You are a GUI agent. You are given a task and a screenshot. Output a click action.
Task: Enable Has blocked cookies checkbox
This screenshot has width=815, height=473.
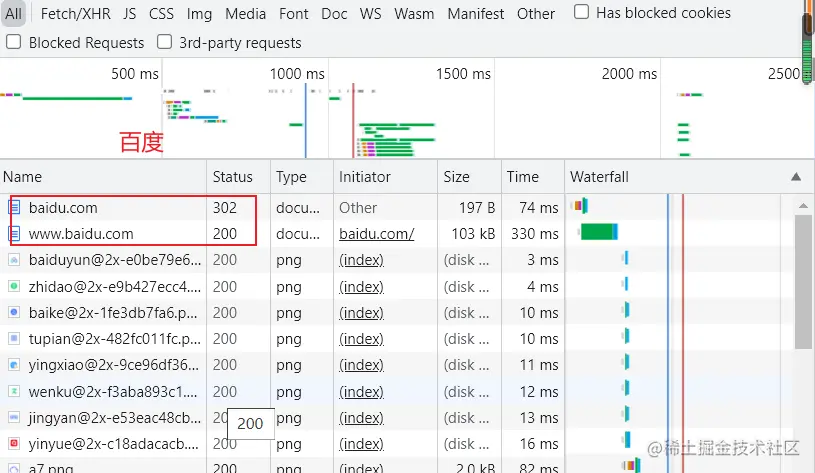(581, 11)
